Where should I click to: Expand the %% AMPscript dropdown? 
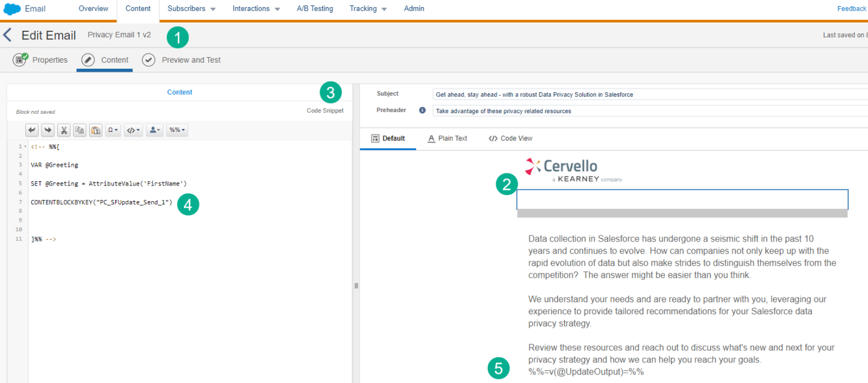point(177,130)
